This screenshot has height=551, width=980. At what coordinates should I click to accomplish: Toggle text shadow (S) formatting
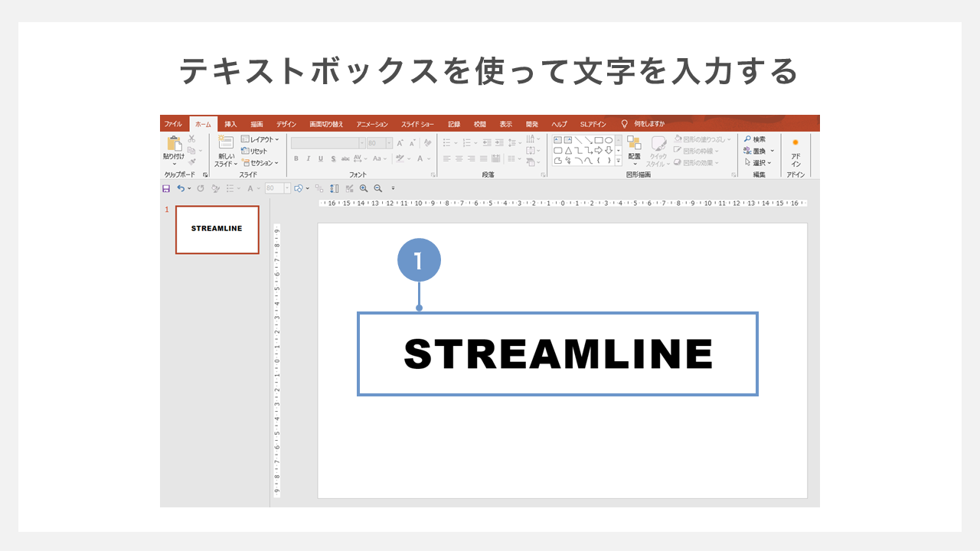click(x=333, y=158)
